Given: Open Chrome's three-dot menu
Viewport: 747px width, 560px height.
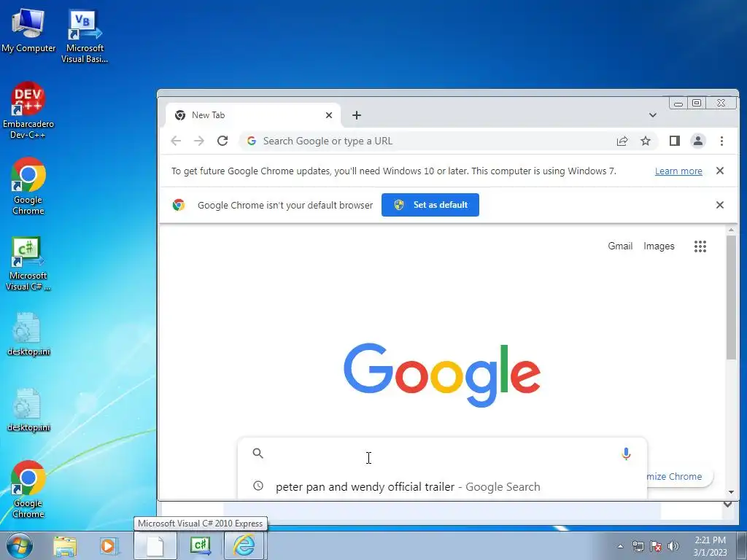Looking at the screenshot, I should coord(721,141).
